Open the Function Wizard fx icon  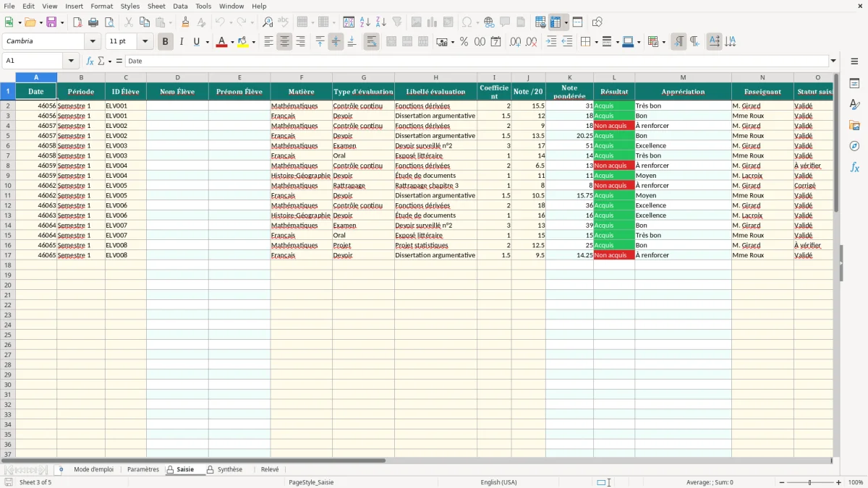coord(90,61)
